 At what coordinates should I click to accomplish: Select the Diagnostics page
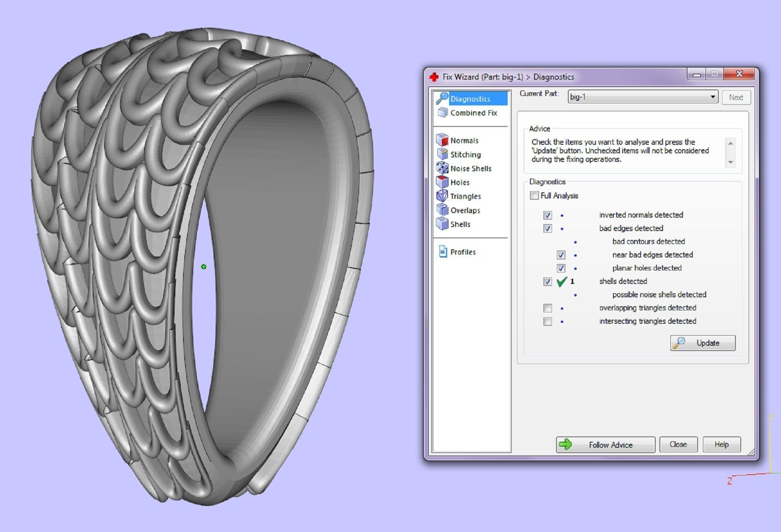pyautogui.click(x=470, y=99)
